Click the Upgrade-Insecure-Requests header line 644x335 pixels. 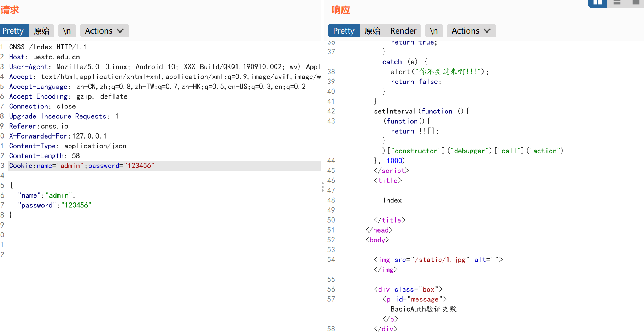tap(64, 116)
